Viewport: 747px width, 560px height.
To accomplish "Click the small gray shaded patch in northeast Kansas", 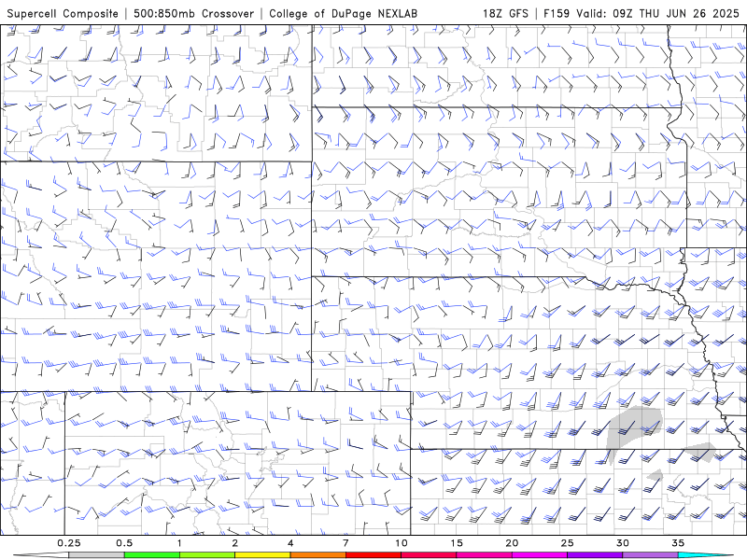I will click(x=655, y=474).
